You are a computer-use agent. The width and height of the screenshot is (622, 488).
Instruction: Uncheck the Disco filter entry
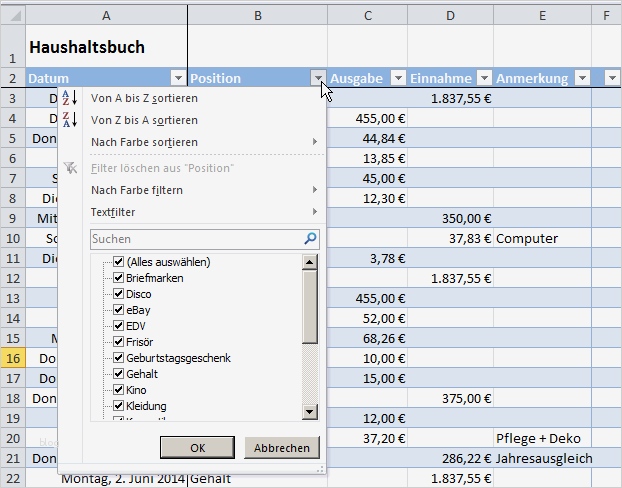(x=118, y=294)
